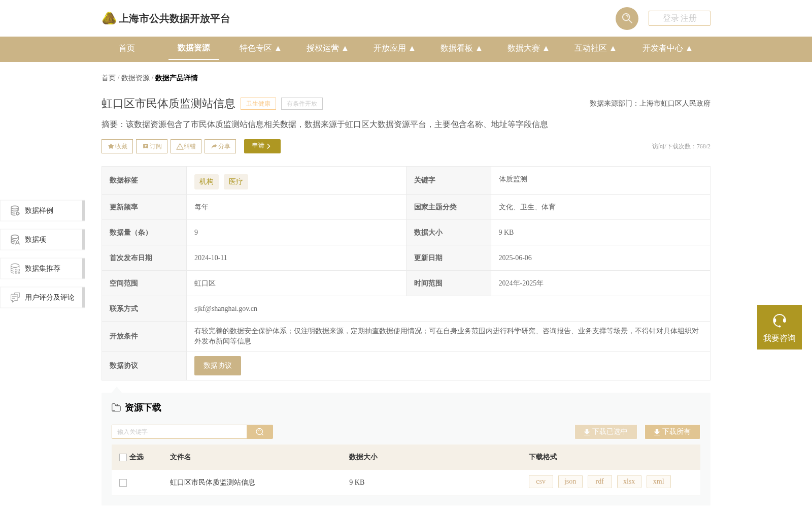Open the search magnifier icon in header
Image resolution: width=812 pixels, height=508 pixels.
tap(627, 18)
